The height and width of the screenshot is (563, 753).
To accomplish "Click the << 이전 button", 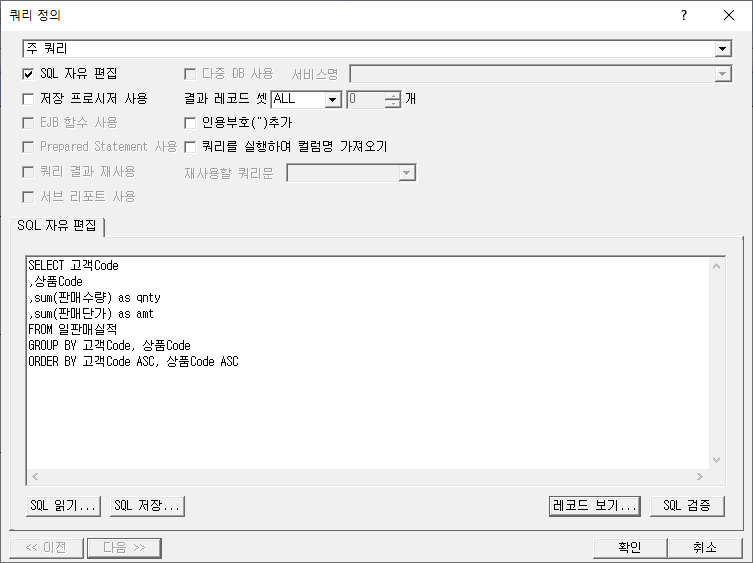I will 47,548.
